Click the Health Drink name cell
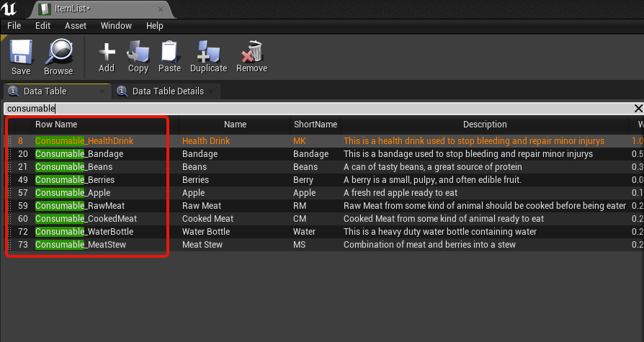 point(206,141)
